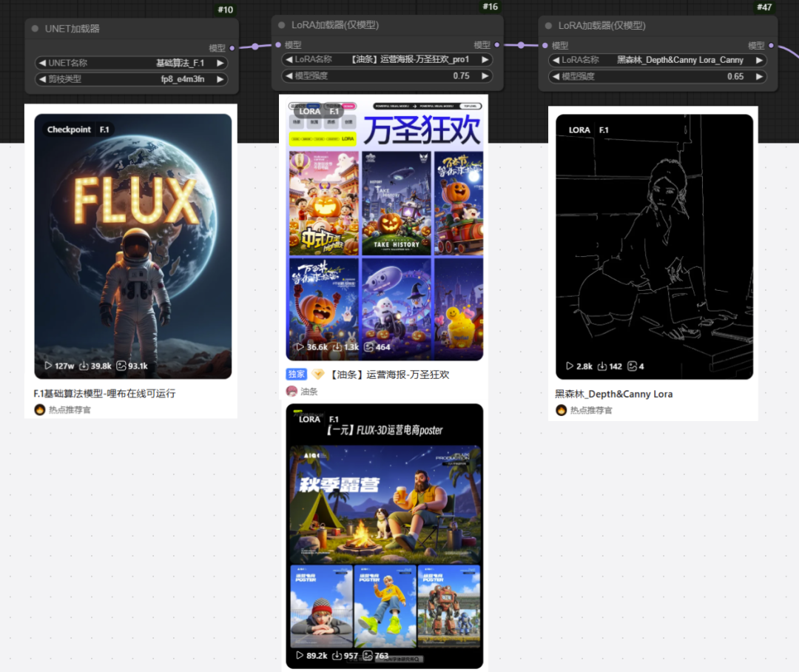This screenshot has height=672, width=799.
Task: Open 【油条】运营海报-万圣狂欢 title link
Action: [388, 374]
